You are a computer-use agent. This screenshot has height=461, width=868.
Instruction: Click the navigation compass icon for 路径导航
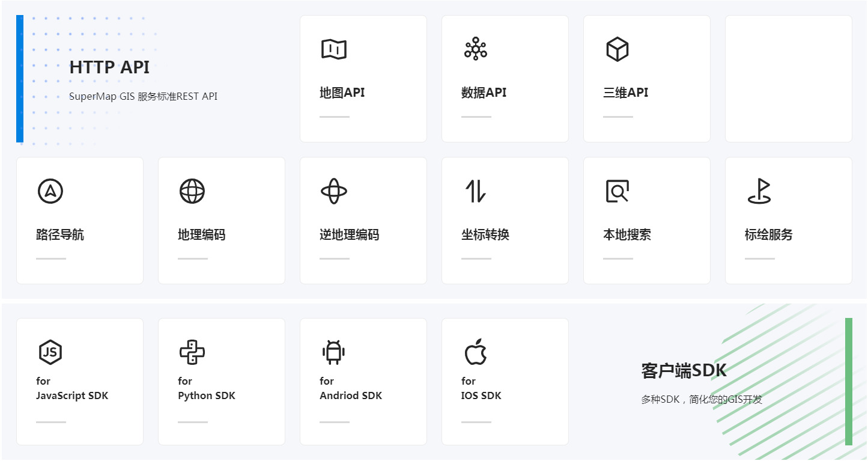(50, 191)
